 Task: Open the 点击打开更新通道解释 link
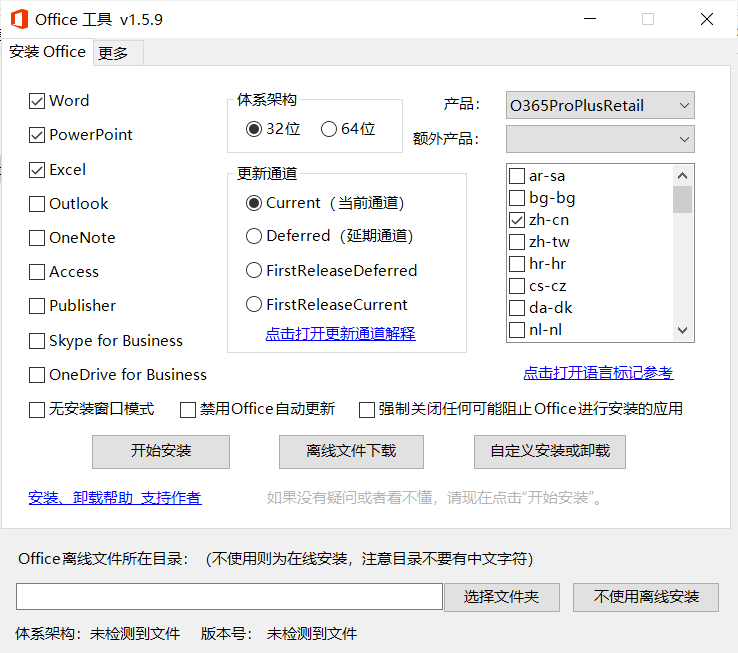pyautogui.click(x=340, y=333)
